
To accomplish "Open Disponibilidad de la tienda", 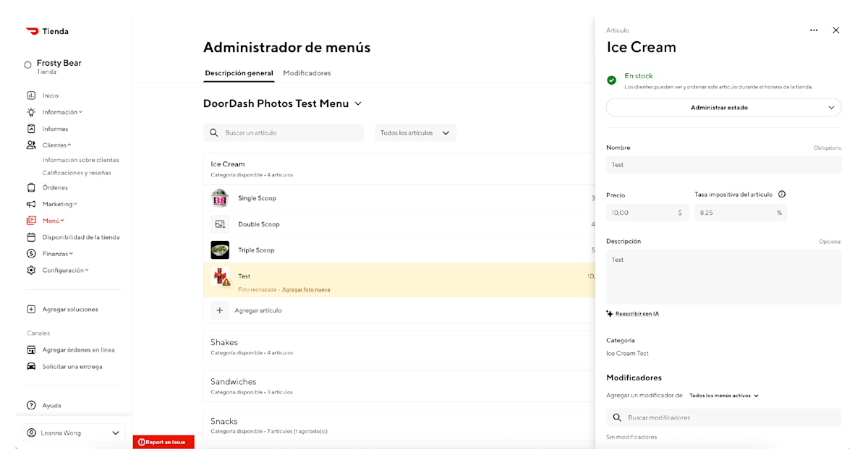I will click(x=80, y=237).
